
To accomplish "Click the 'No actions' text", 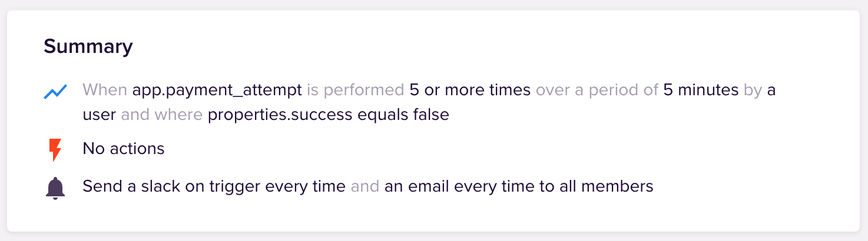I will (x=124, y=149).
